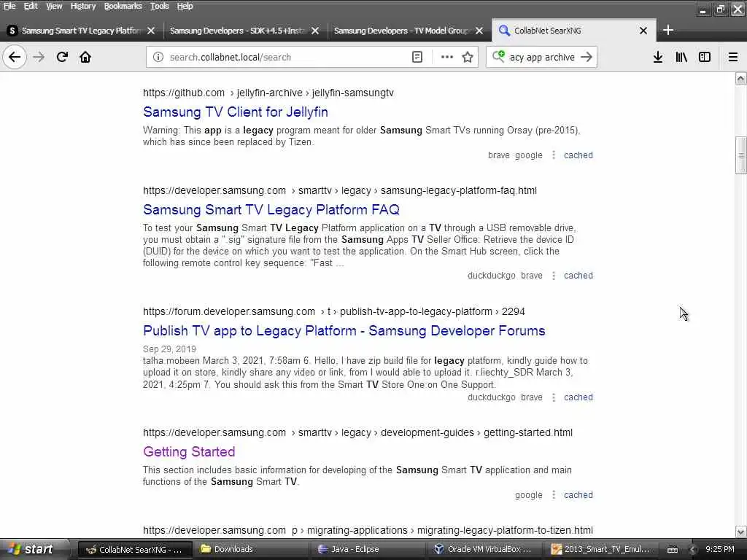Open the downloads panel

click(x=658, y=57)
